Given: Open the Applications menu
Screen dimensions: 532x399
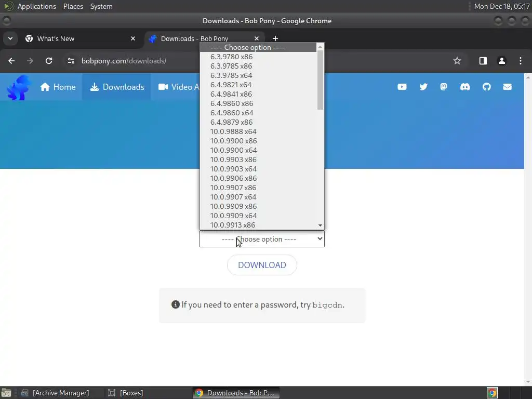Looking at the screenshot, I should click(x=37, y=6).
